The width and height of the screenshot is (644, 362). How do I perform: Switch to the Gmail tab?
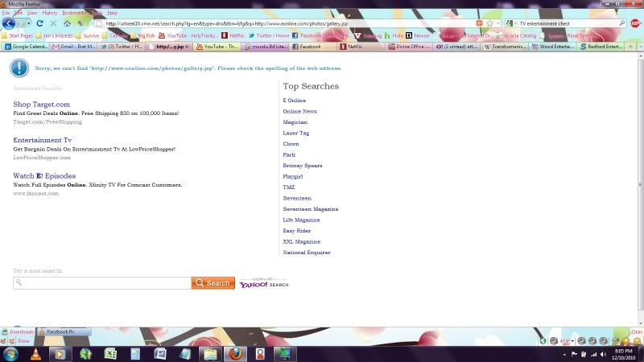[74, 47]
